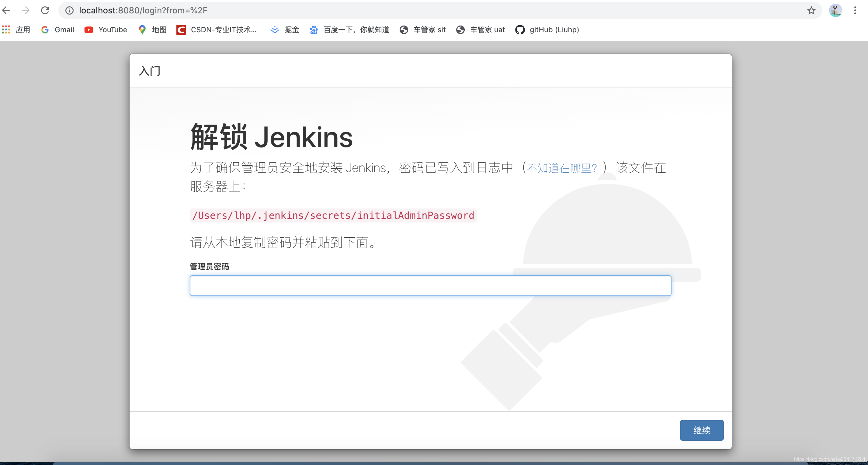This screenshot has height=465, width=868.
Task: Click the browser back arrow
Action: click(6, 10)
